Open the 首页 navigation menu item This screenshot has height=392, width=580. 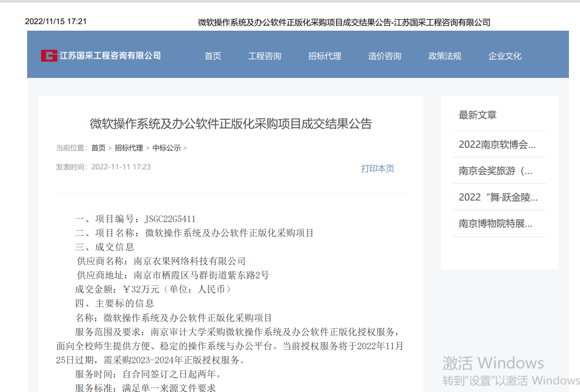tap(213, 56)
